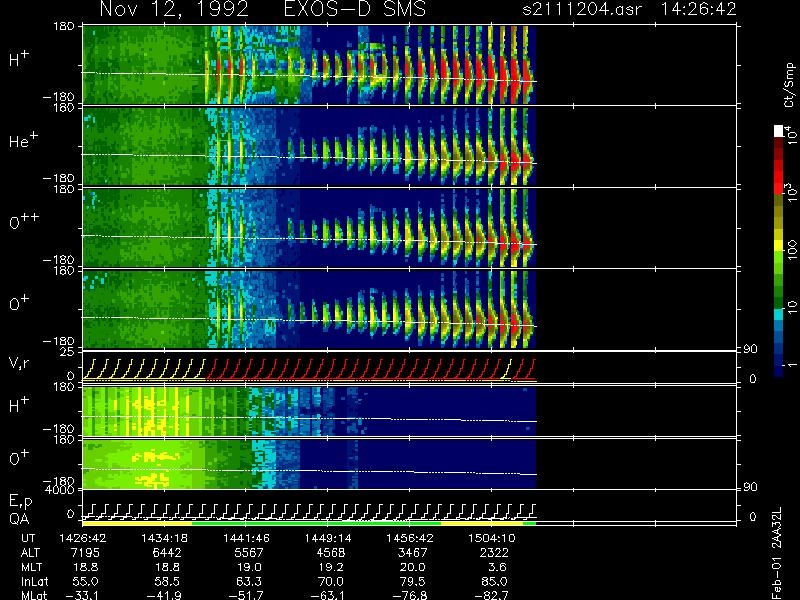
Task: Click the 'UT' row label
Action: click(x=29, y=538)
